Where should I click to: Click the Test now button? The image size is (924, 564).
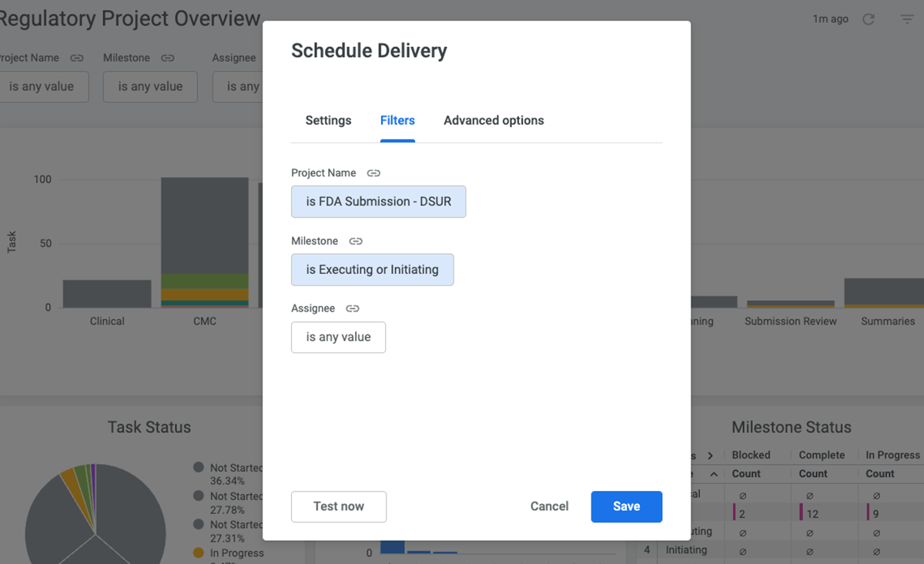coord(339,506)
